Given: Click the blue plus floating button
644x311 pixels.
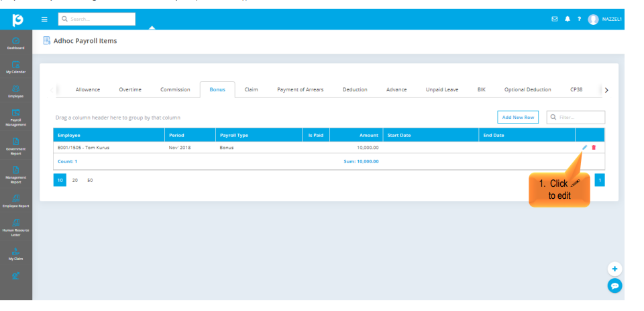Looking at the screenshot, I should pyautogui.click(x=614, y=269).
